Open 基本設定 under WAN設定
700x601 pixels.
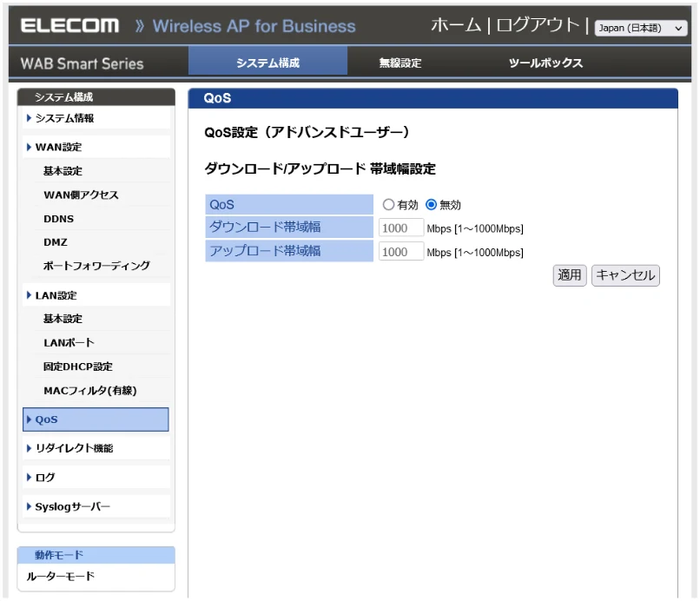(x=63, y=171)
